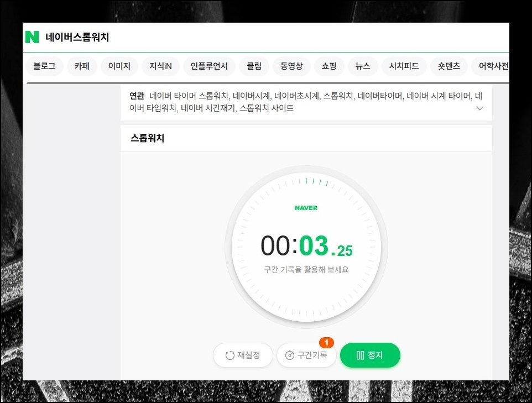This screenshot has height=403, width=532.
Task: Pause the stopwatch with 정지
Action: click(x=370, y=355)
